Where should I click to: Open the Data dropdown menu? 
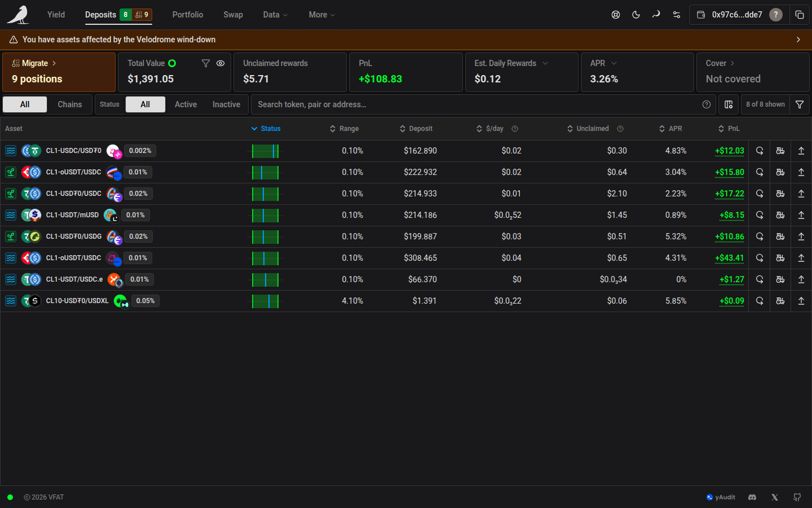click(275, 15)
